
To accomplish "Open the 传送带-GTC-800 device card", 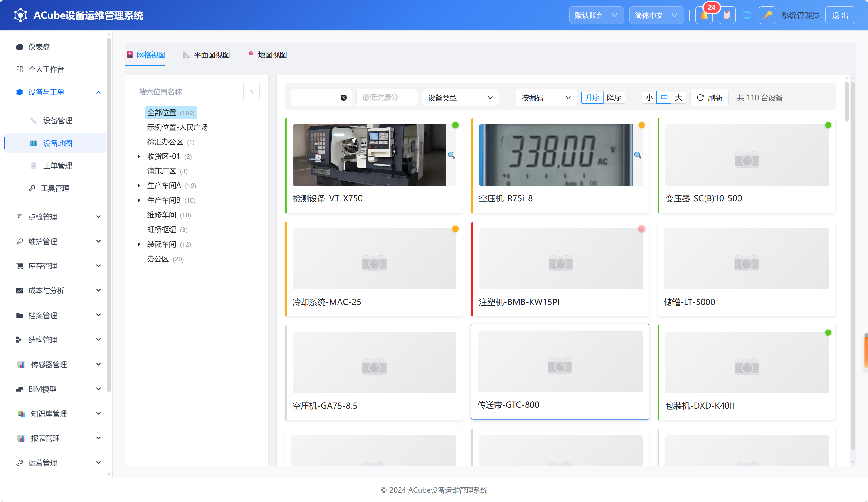I will coord(560,372).
